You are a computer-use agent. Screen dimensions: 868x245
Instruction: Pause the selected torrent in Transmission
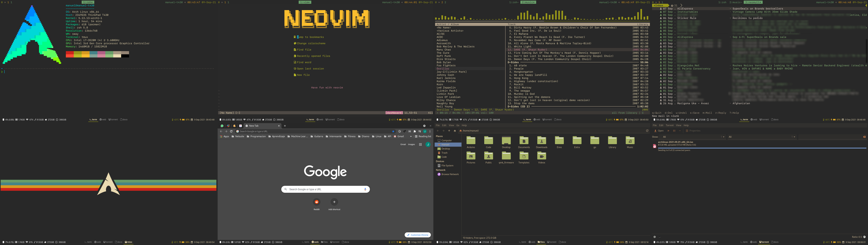(674, 131)
